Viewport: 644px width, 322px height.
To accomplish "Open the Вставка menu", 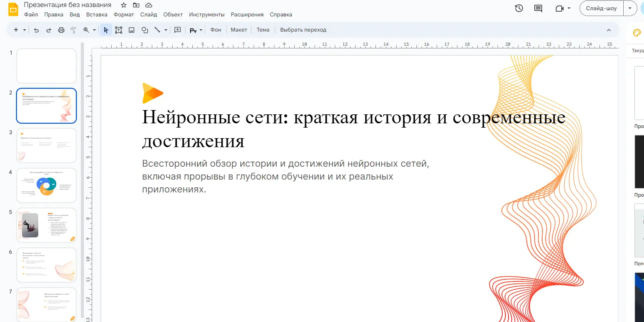I will [x=96, y=14].
